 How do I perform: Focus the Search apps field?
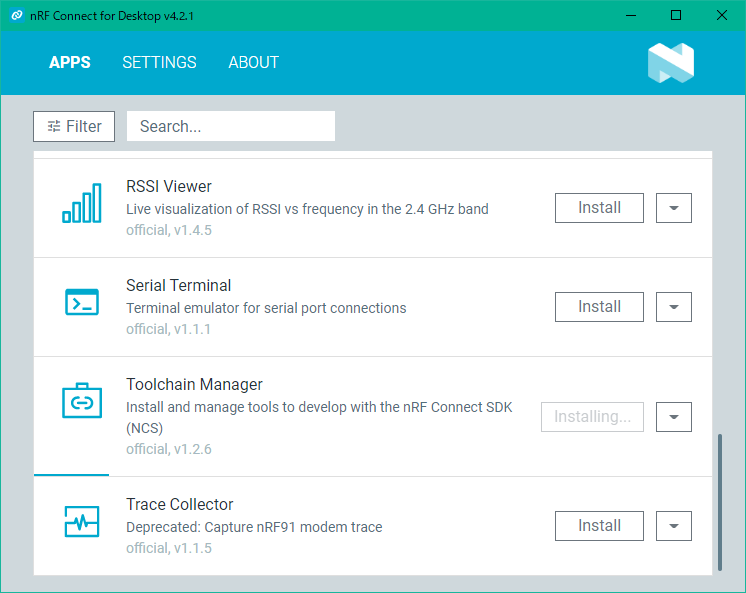pyautogui.click(x=231, y=126)
